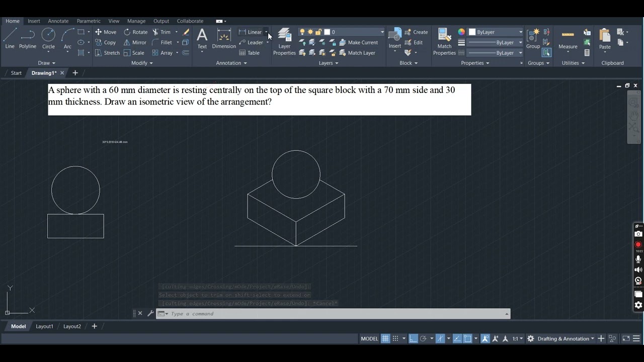Screen dimensions: 644x362
Task: Click the Offset tool icon
Action: pyautogui.click(x=186, y=53)
